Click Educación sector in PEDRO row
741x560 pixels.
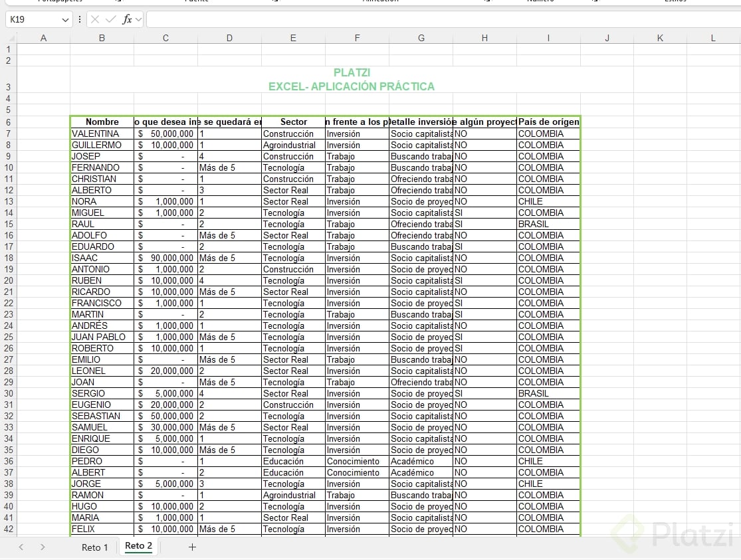[x=294, y=461]
